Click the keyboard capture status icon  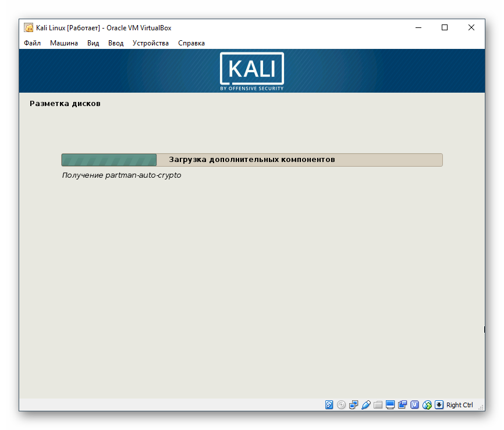click(x=438, y=405)
